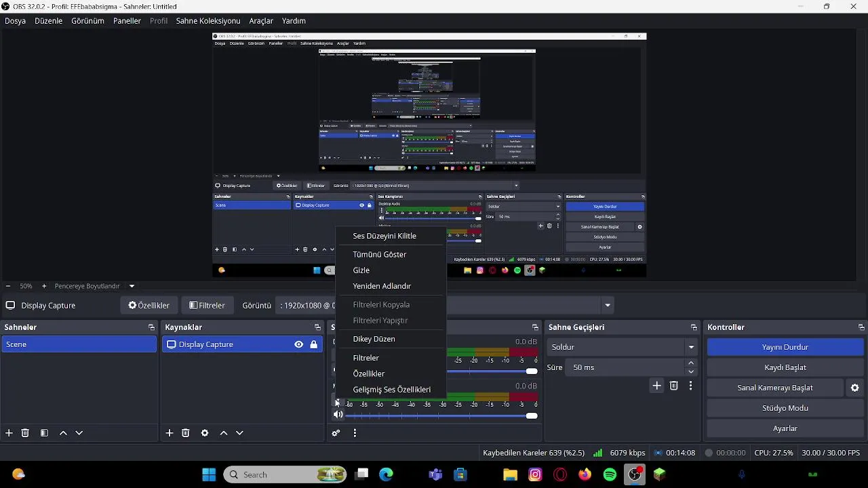This screenshot has height=488, width=868.
Task: Move scene up arrow in Sahneler panel
Action: pos(63,433)
